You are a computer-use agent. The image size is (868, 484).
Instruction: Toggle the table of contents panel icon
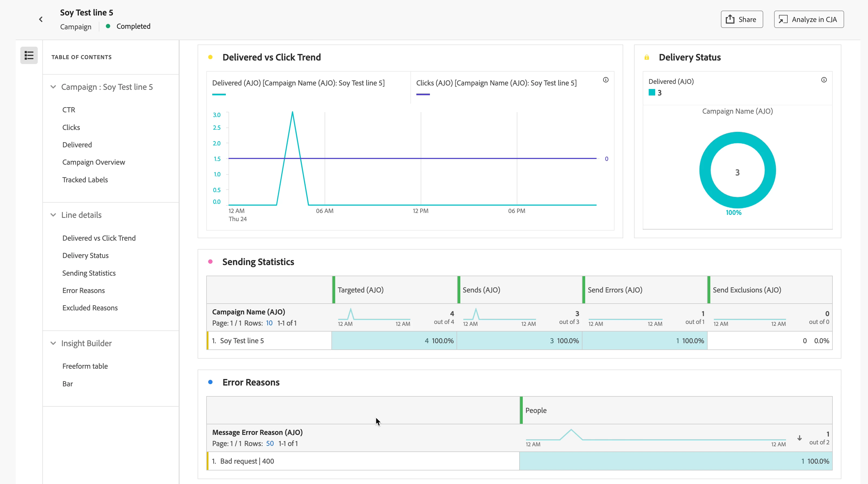(x=29, y=56)
